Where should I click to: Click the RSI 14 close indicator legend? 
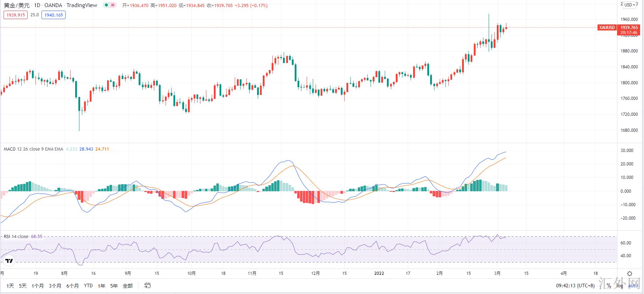tap(16, 237)
